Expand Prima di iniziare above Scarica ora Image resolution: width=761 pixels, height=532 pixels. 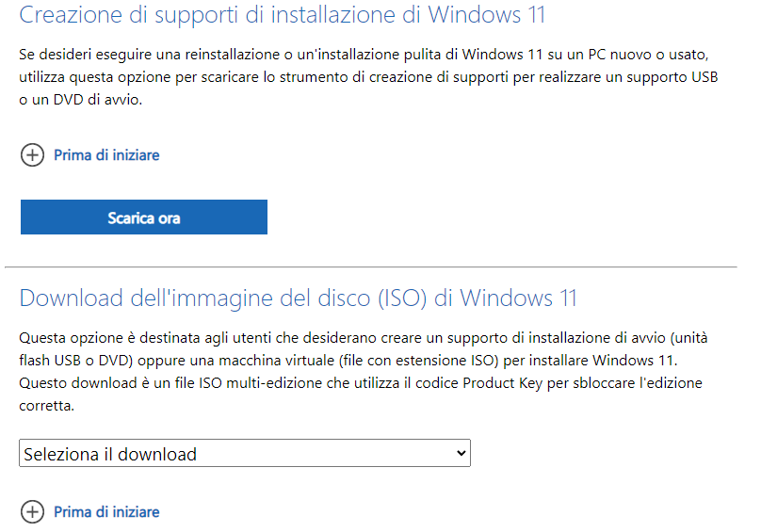tap(106, 155)
